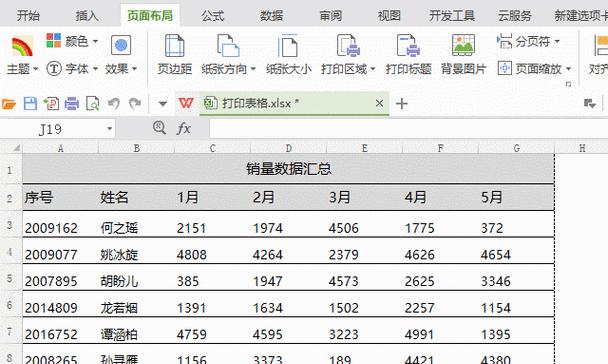
Task: Click the tab list icon at right
Action: tap(590, 104)
